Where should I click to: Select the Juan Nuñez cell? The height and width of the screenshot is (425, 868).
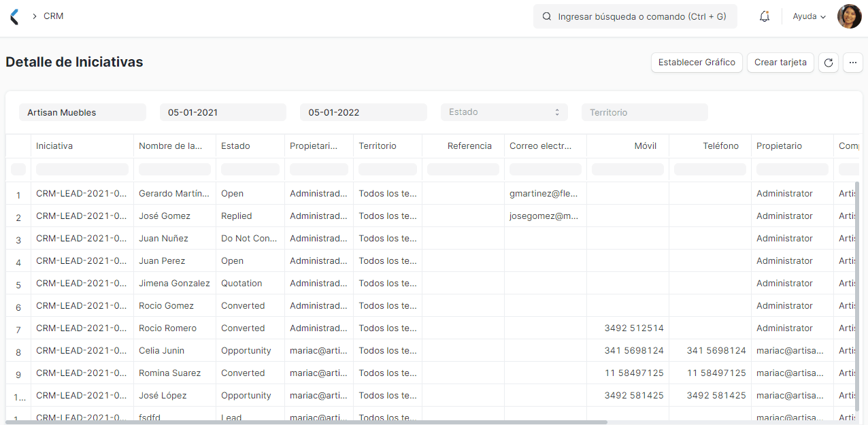(175, 239)
